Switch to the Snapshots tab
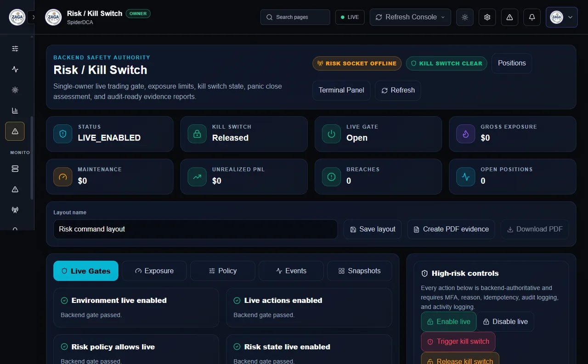588x364 pixels. (x=360, y=271)
